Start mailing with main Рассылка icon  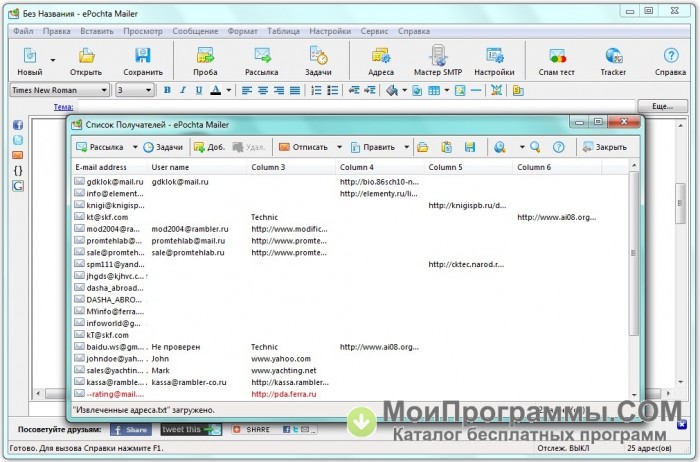coord(262,56)
